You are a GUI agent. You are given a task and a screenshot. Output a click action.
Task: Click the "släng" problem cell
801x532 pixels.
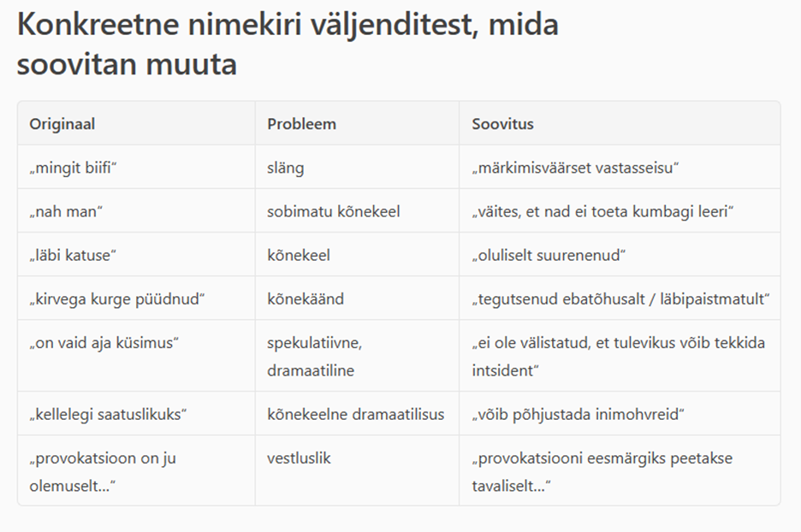coord(285,168)
